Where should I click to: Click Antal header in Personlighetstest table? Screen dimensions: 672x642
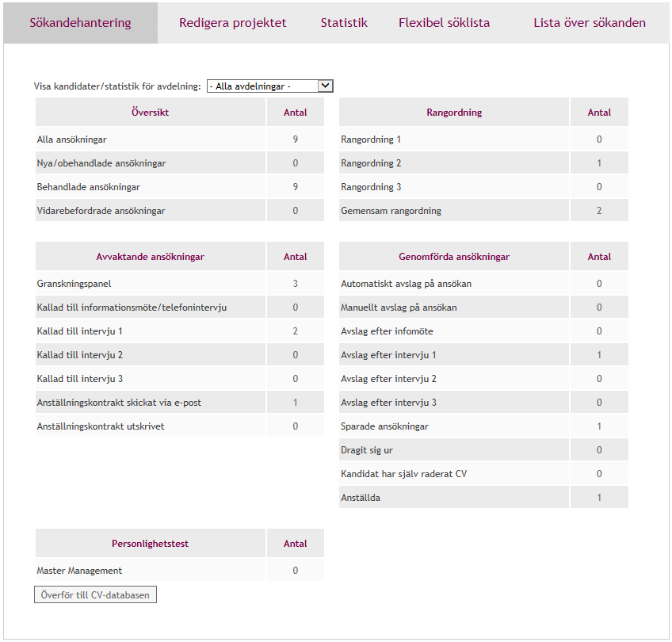(296, 544)
